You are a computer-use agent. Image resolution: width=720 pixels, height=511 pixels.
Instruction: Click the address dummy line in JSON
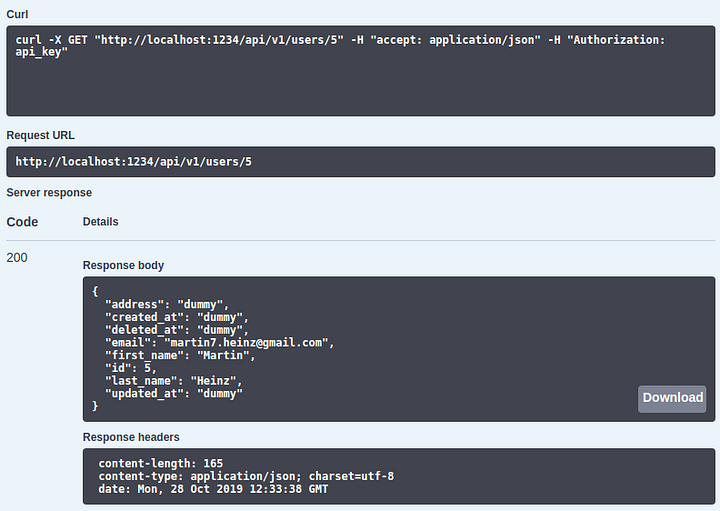167,304
